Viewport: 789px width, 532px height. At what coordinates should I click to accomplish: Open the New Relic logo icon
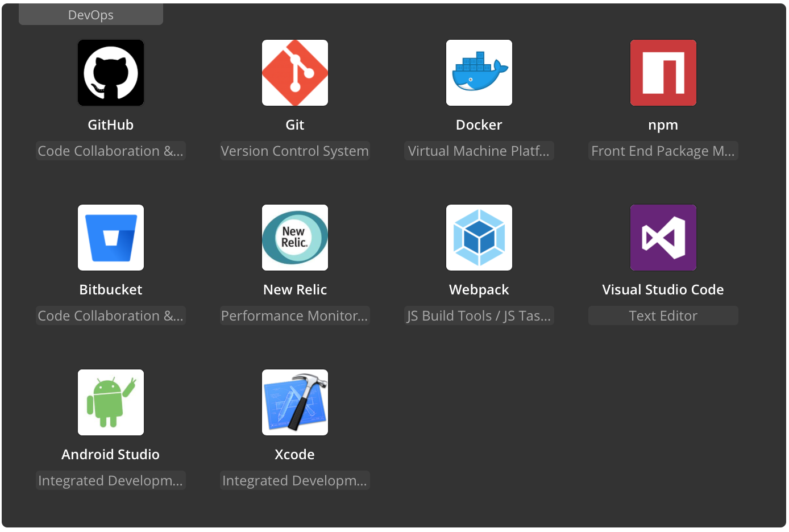coord(295,238)
